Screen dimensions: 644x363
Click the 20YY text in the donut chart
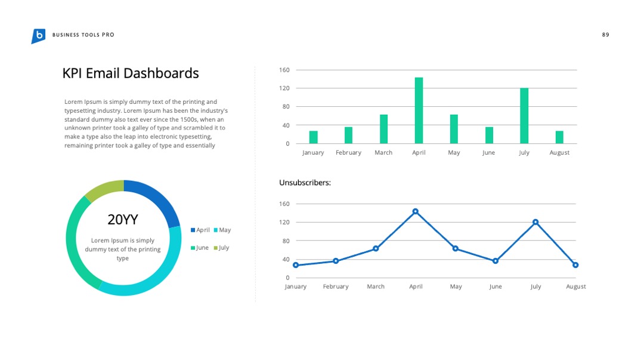click(123, 220)
